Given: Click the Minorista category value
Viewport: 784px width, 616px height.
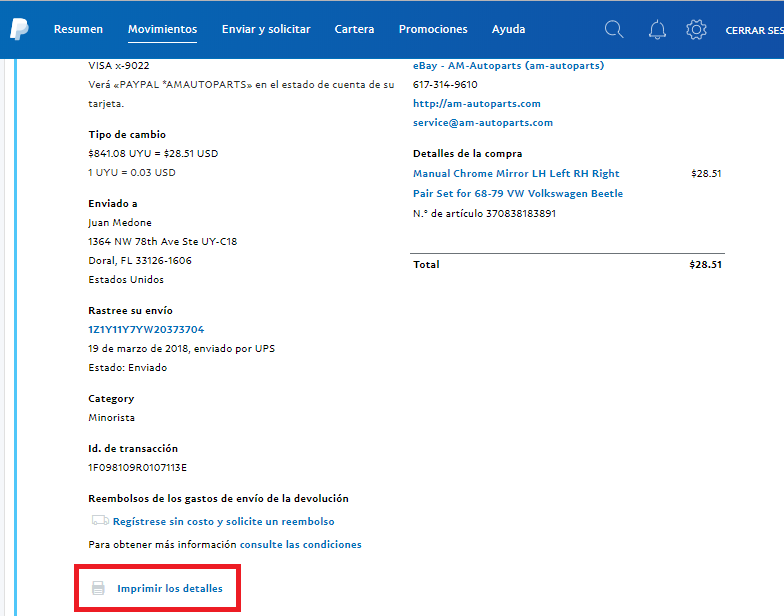Looking at the screenshot, I should [x=112, y=418].
